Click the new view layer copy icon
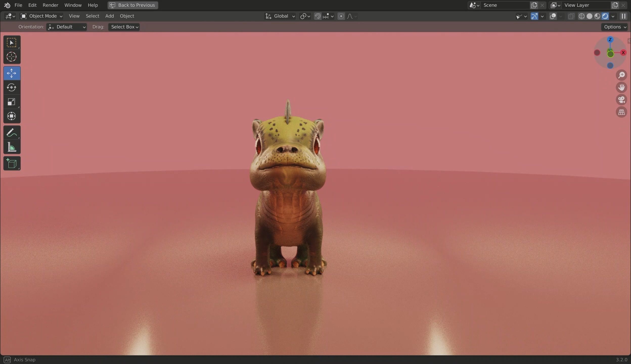631x364 pixels. coord(615,5)
